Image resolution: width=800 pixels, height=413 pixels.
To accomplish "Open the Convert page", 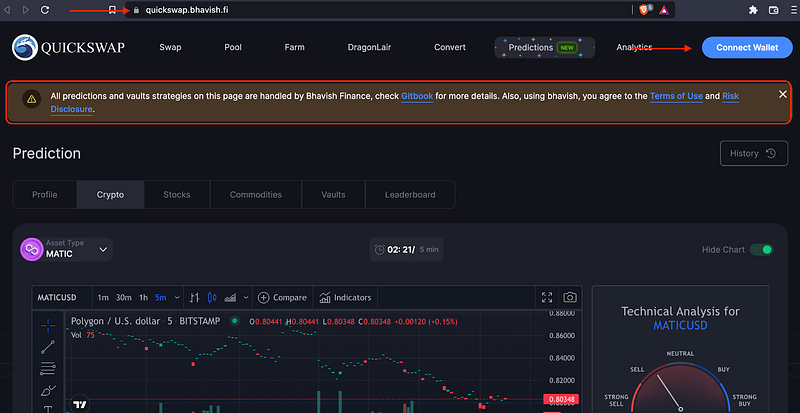I will pos(449,47).
